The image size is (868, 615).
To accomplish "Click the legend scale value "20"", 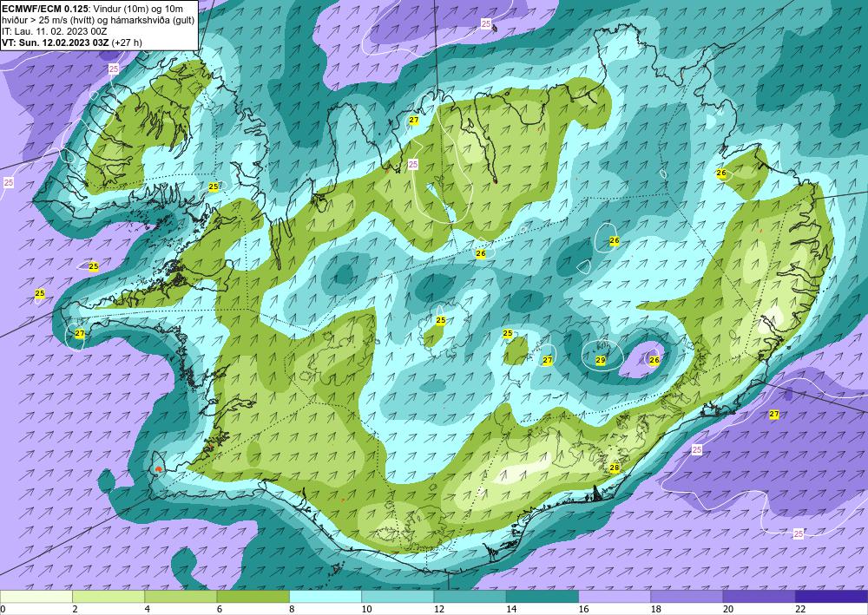I will (x=728, y=610).
